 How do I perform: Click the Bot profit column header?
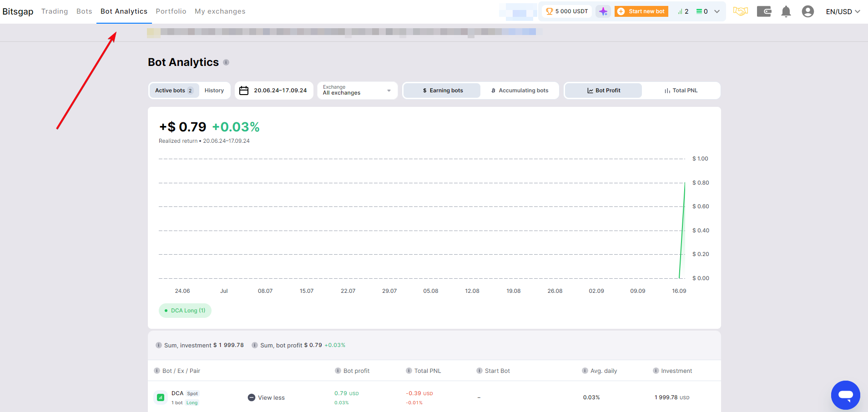[356, 371]
